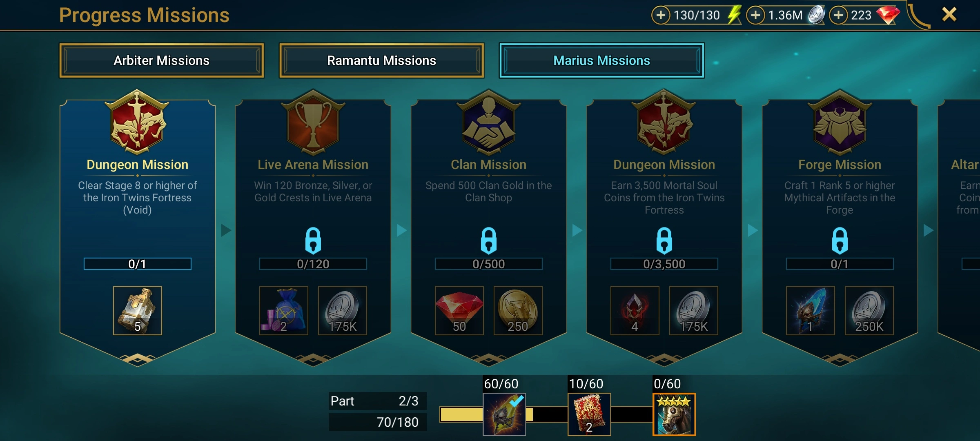This screenshot has height=441, width=980.
Task: Switch to Ramantu Missions tab
Action: [381, 60]
